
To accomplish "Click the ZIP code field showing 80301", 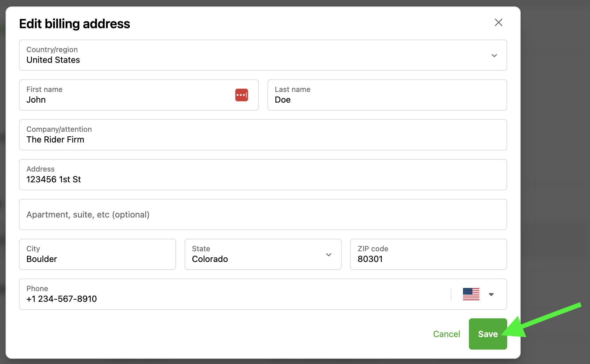I will (x=428, y=259).
